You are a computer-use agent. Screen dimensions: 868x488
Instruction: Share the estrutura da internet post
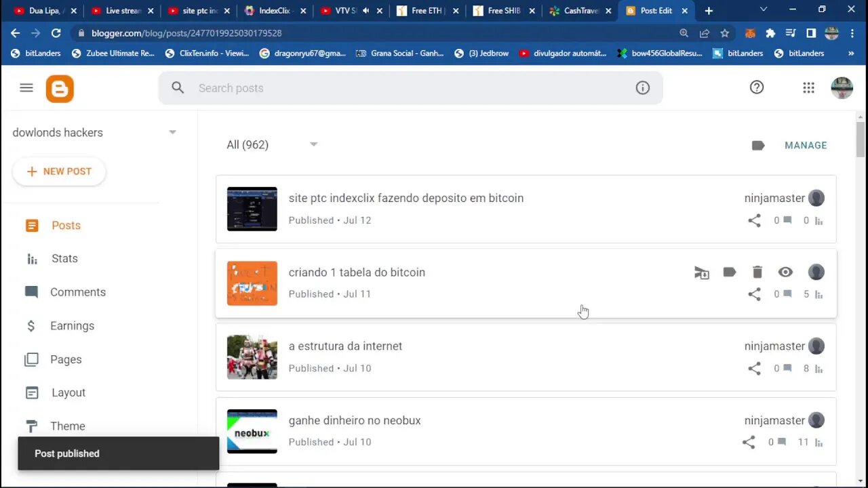tap(754, 369)
